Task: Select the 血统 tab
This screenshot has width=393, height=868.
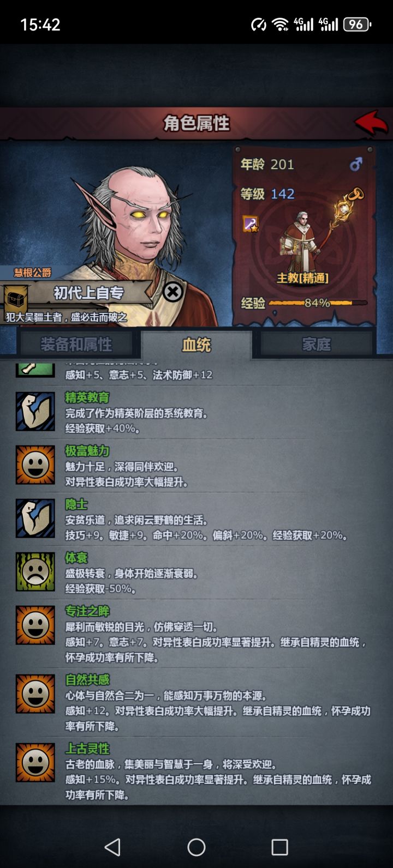Action: point(196,345)
